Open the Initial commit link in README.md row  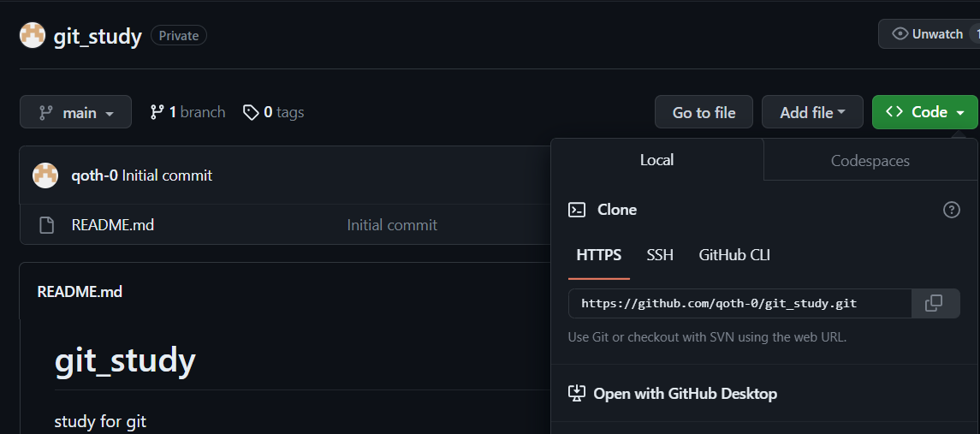click(392, 224)
